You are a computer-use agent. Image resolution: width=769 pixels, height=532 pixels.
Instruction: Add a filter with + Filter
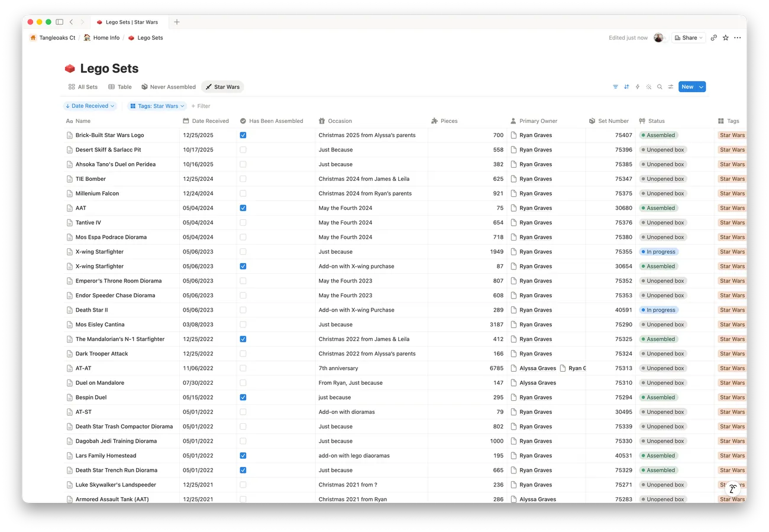pos(201,106)
